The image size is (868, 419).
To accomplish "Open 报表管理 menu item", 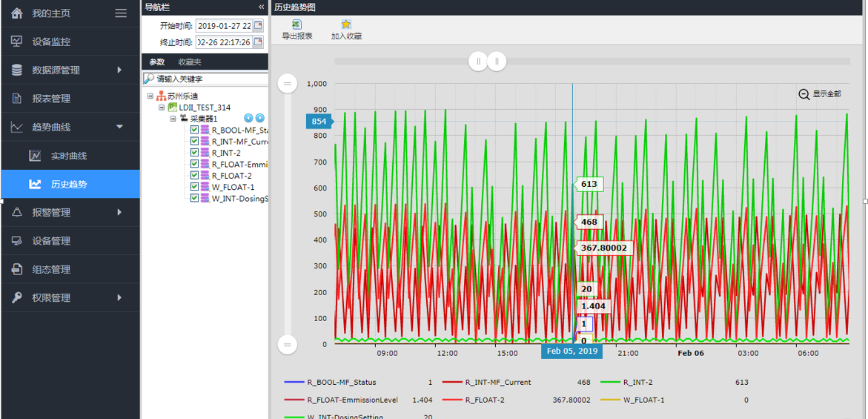I will click(70, 99).
